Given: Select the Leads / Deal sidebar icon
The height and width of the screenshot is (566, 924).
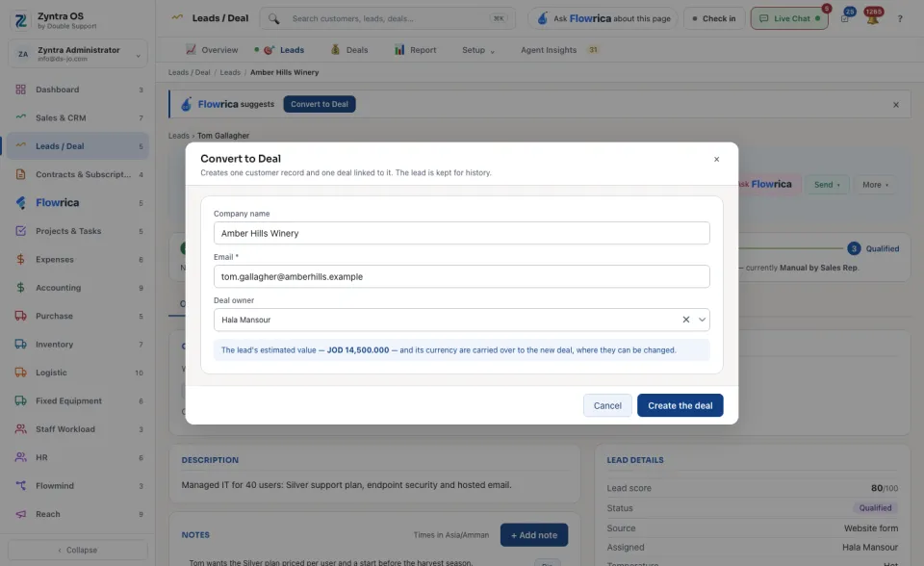Looking at the screenshot, I should pyautogui.click(x=20, y=145).
